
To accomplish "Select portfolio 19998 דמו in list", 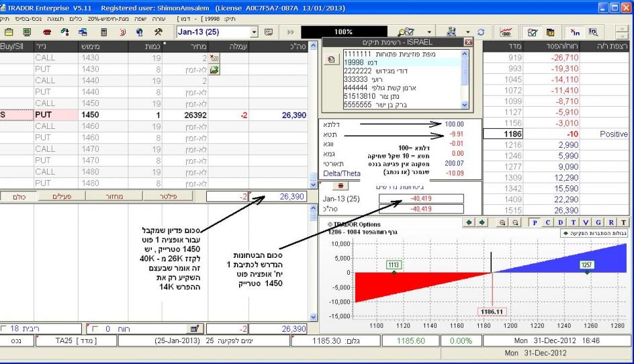I will (x=402, y=62).
